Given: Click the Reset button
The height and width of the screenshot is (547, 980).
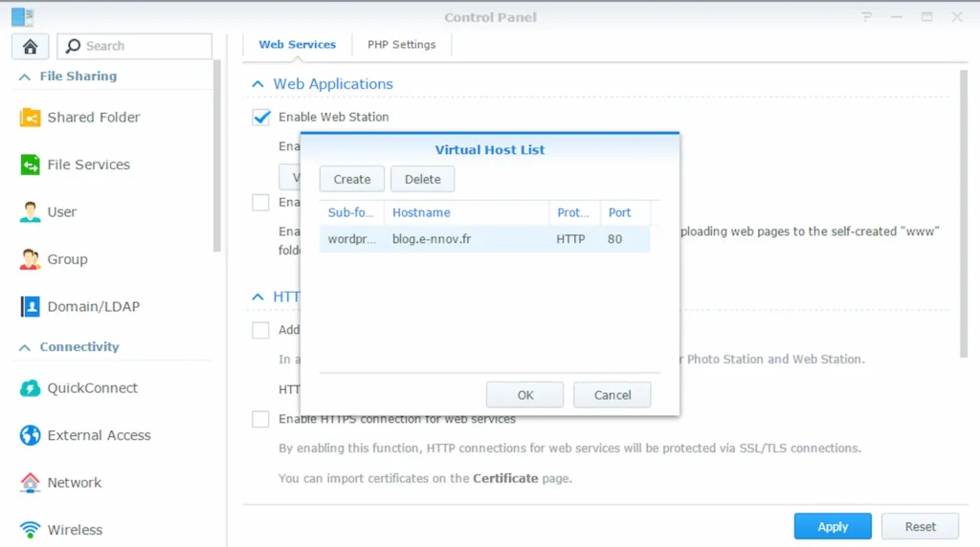Looking at the screenshot, I should click(920, 526).
